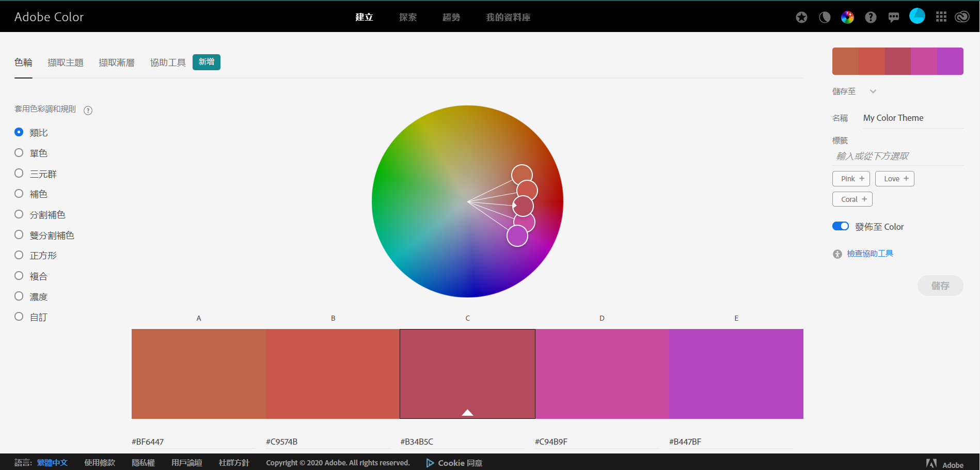
Task: Add the Love tag
Action: coord(895,179)
